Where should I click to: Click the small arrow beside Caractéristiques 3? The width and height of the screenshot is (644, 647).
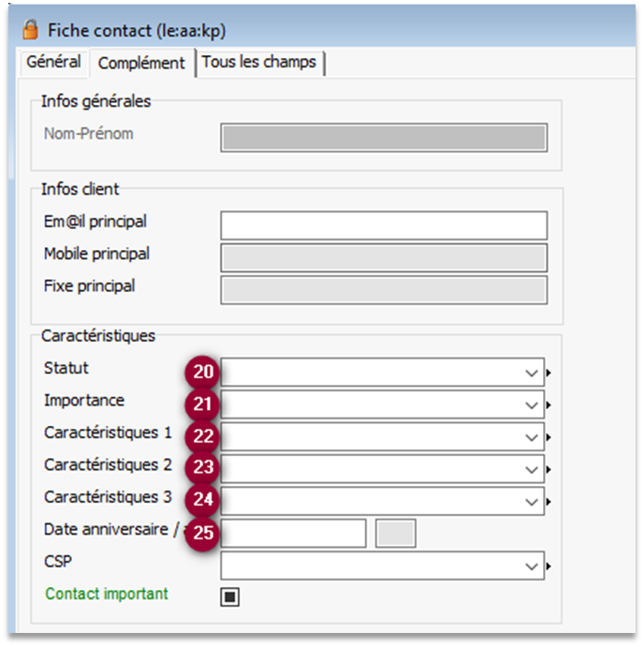pos(549,502)
